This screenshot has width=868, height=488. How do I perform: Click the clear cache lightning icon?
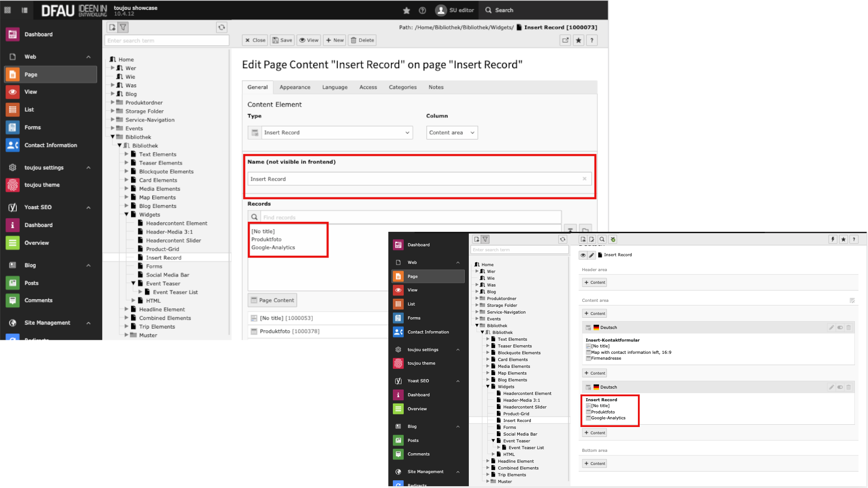point(833,239)
